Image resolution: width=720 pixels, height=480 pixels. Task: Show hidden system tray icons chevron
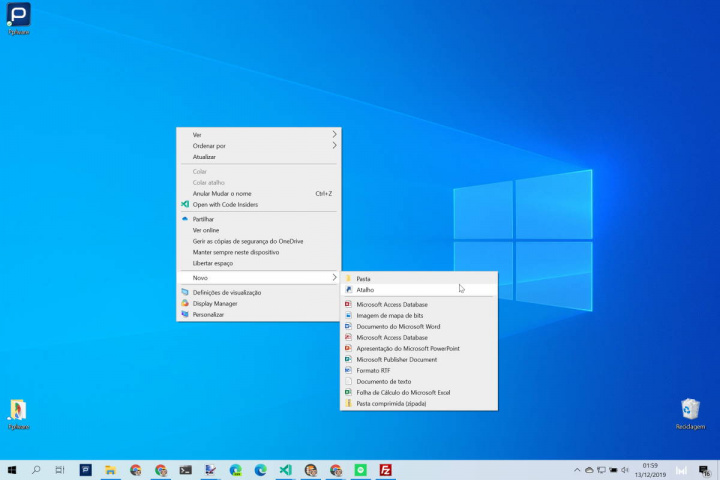coord(577,470)
